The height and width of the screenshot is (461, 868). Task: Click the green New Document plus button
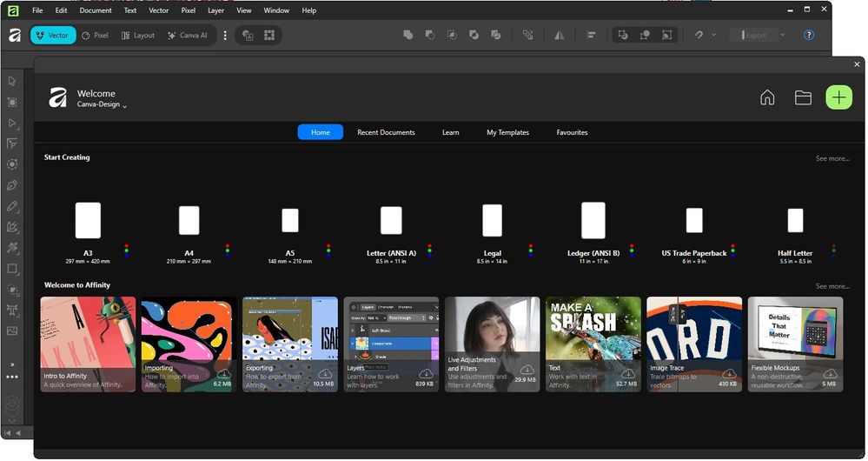click(839, 97)
